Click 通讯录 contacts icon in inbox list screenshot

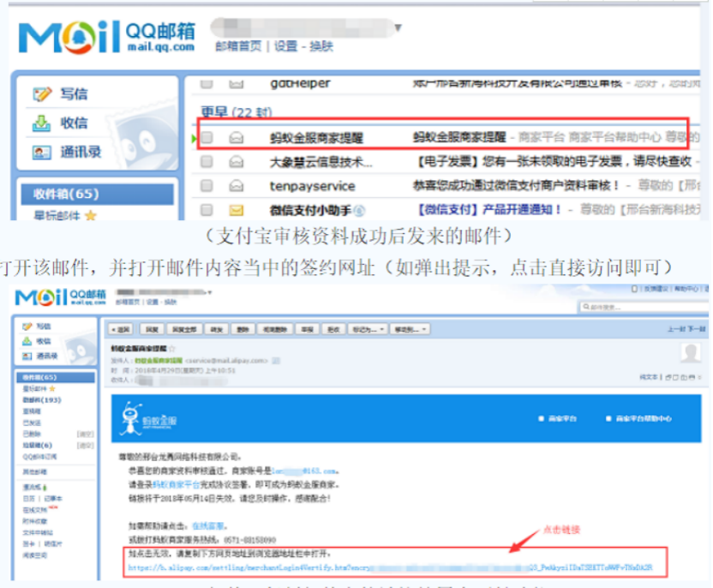[41, 153]
